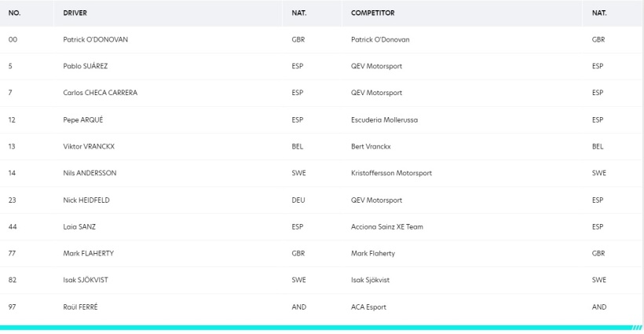Select driver Pablo SUÁREZ
Screen dimensions: 644x334
click(x=86, y=66)
